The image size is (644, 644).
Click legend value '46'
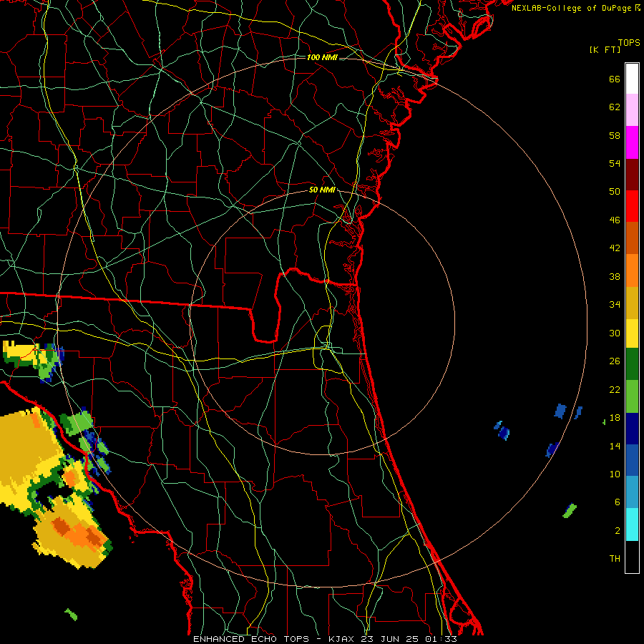(615, 220)
